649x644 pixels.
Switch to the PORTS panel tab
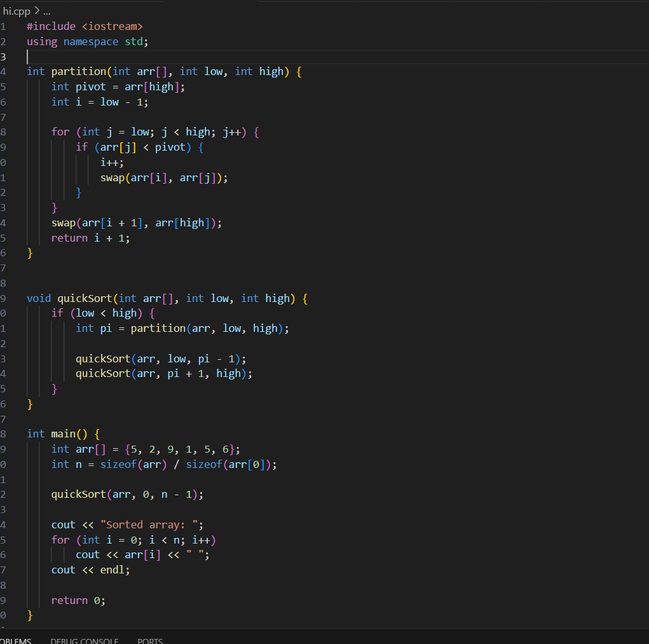pos(150,641)
